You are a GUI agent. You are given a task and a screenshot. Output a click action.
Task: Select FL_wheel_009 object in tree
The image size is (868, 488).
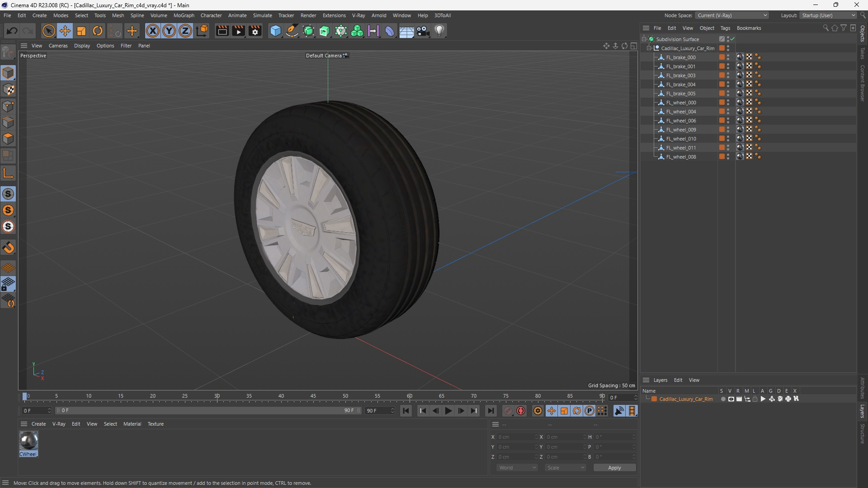pos(681,130)
